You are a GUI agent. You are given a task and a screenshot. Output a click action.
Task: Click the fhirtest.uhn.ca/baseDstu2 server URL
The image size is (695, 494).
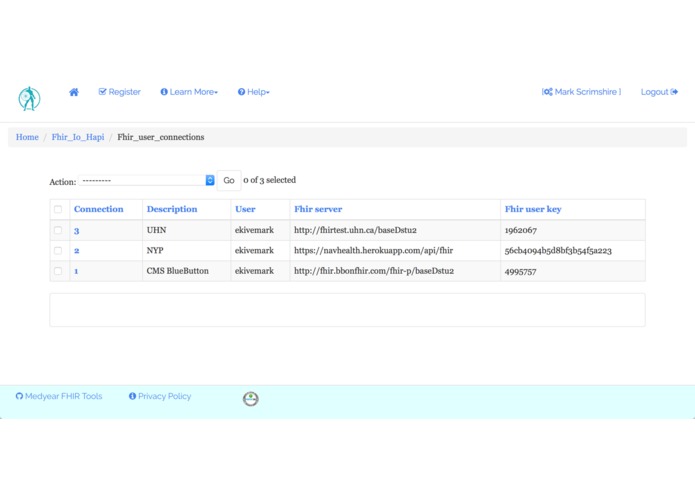pyautogui.click(x=355, y=230)
